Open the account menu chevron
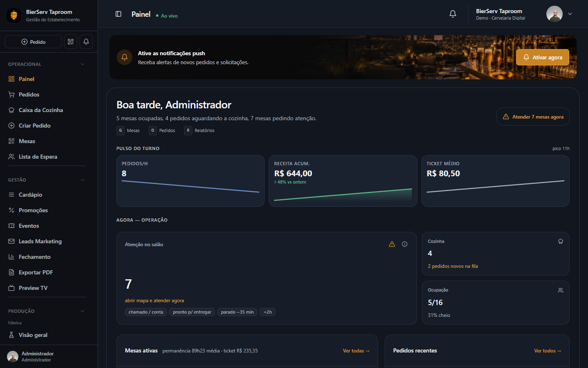Image resolution: width=588 pixels, height=368 pixels. click(570, 14)
